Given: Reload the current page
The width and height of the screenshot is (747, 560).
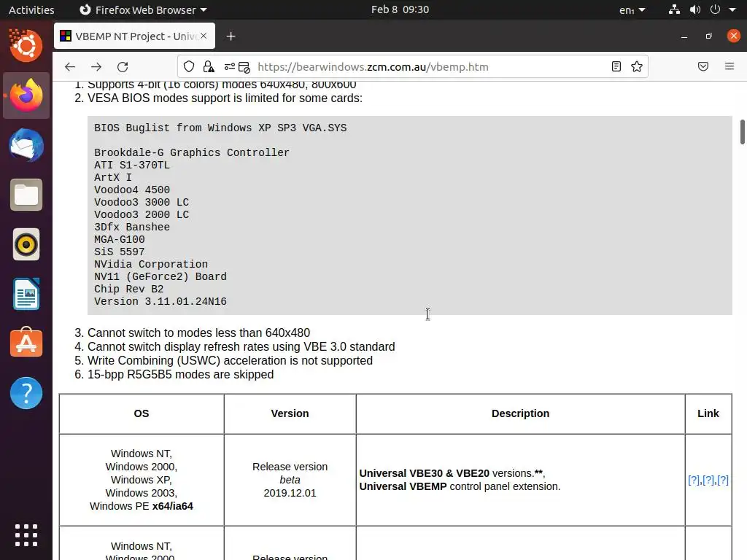Looking at the screenshot, I should coord(123,66).
